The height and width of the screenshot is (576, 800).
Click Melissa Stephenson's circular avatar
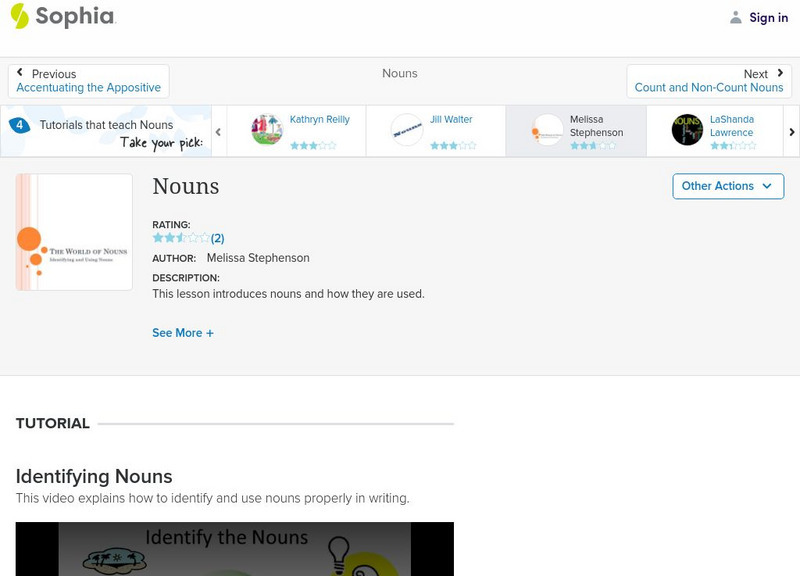coord(548,129)
